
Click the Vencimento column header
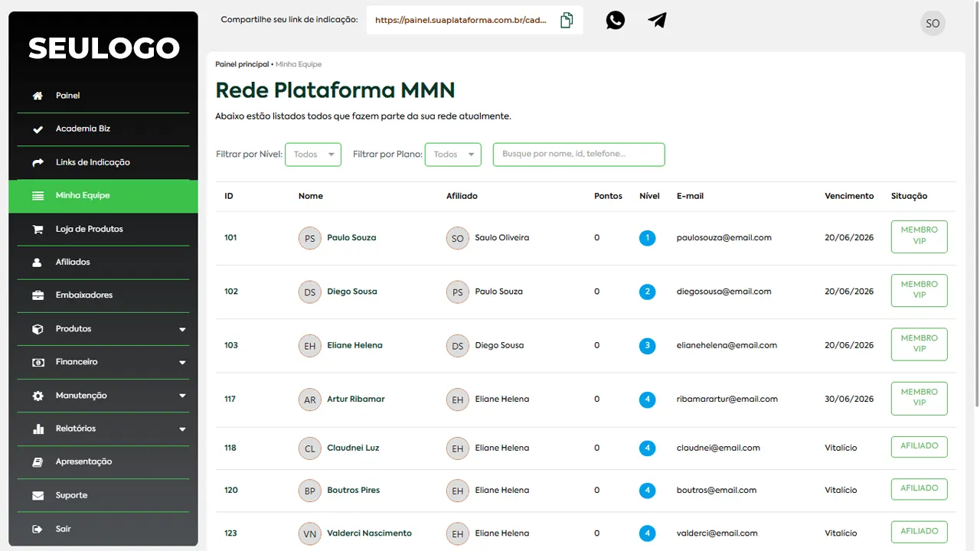pos(849,196)
